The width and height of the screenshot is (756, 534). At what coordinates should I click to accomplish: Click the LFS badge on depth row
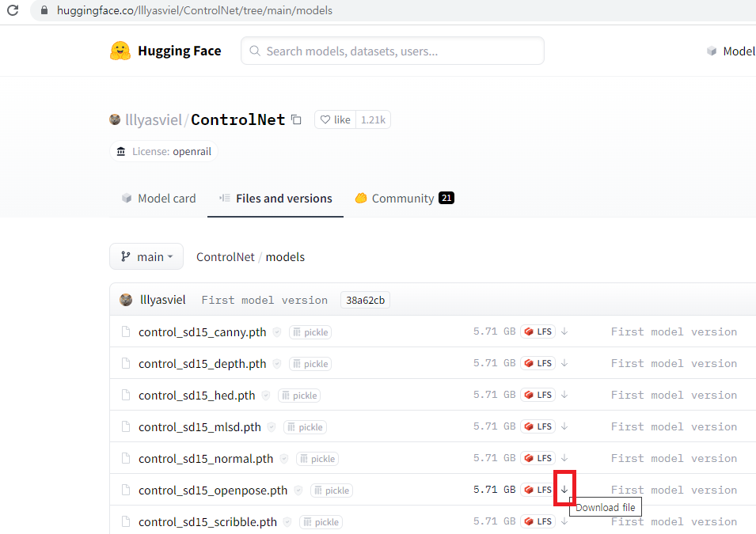538,363
